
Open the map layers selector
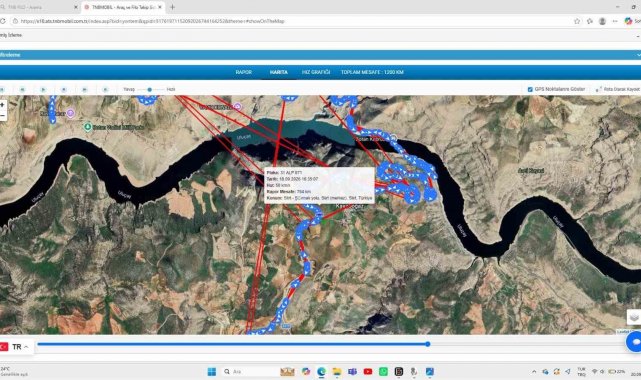634,317
